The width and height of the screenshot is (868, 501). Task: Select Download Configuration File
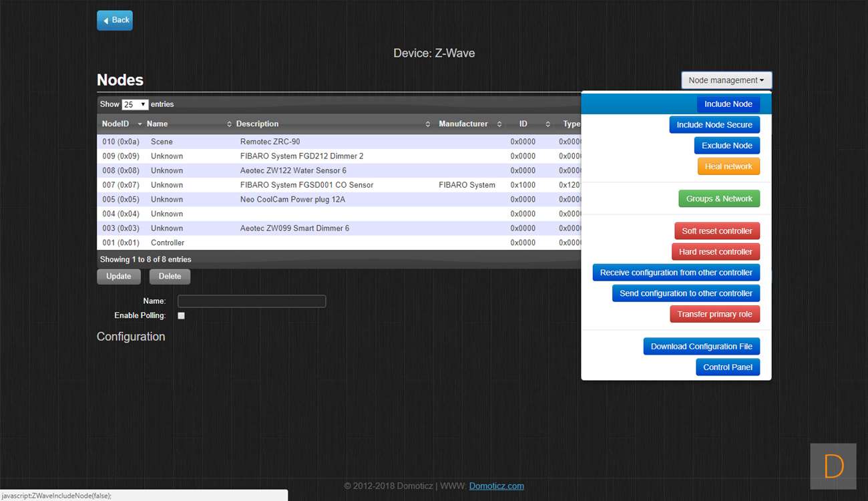[x=701, y=346]
